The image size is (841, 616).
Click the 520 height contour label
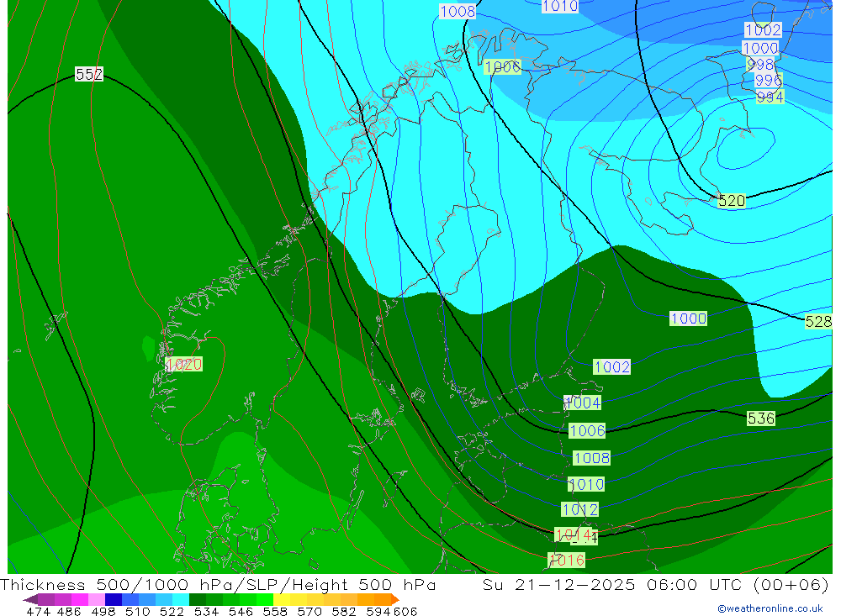pyautogui.click(x=732, y=201)
